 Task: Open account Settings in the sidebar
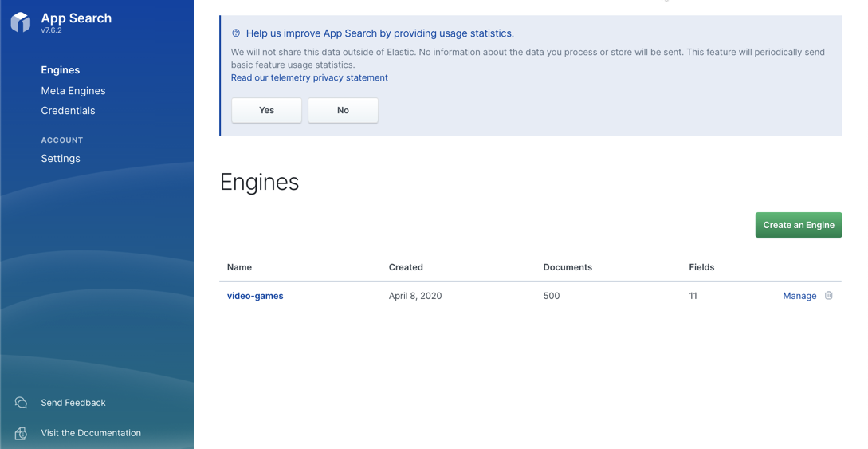pos(61,159)
